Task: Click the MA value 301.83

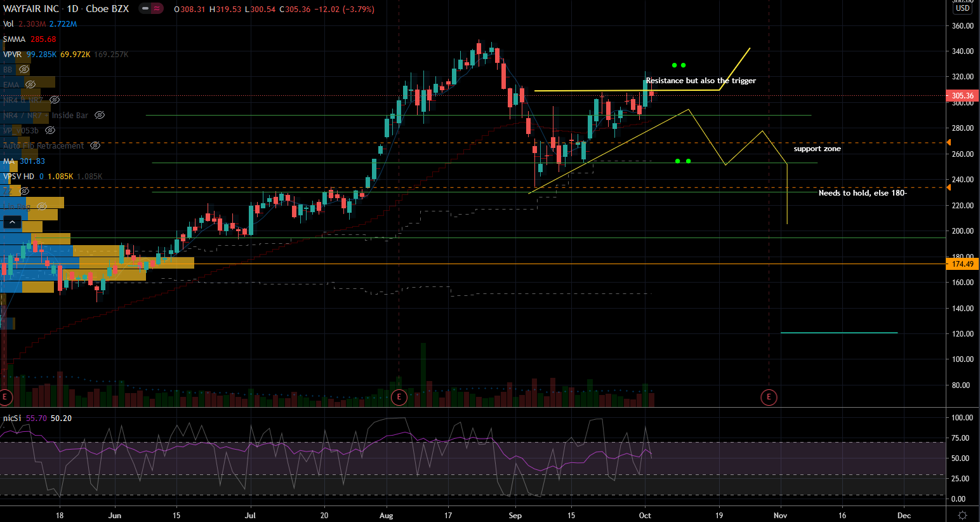Action: click(32, 161)
